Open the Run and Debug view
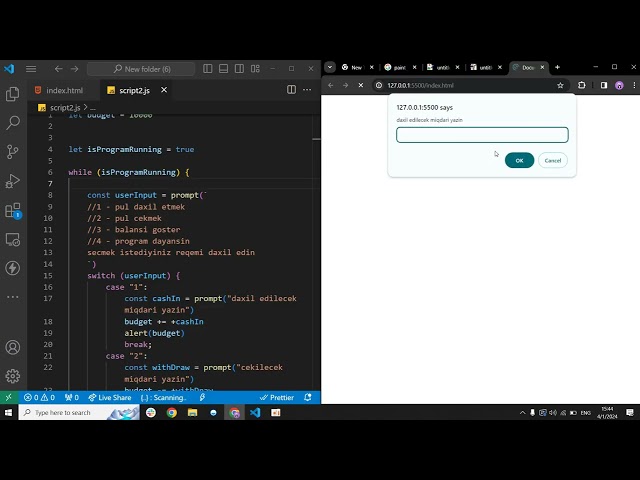640x480 pixels. click(13, 181)
